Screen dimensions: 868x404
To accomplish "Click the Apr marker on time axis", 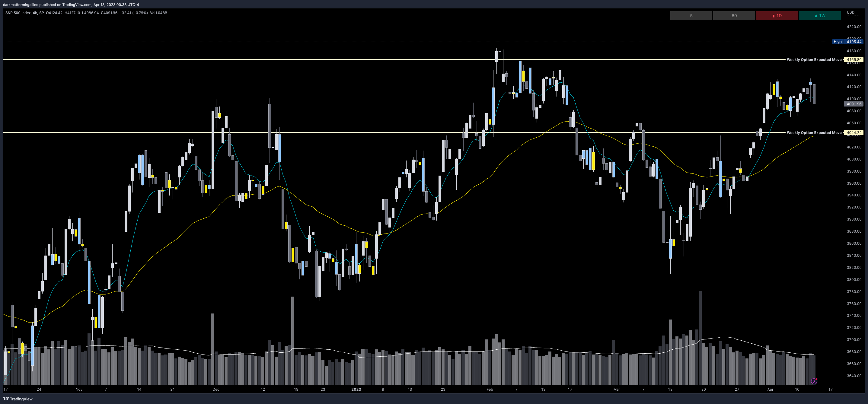I will coord(770,389).
